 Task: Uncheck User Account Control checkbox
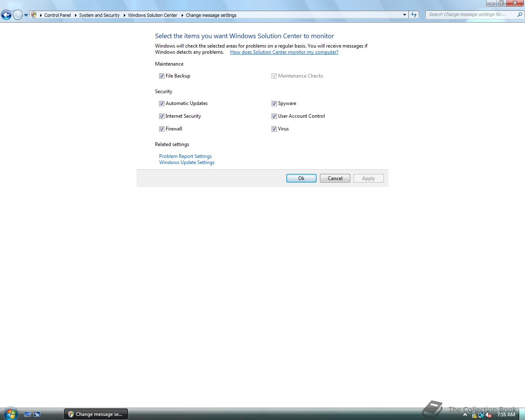(x=274, y=116)
